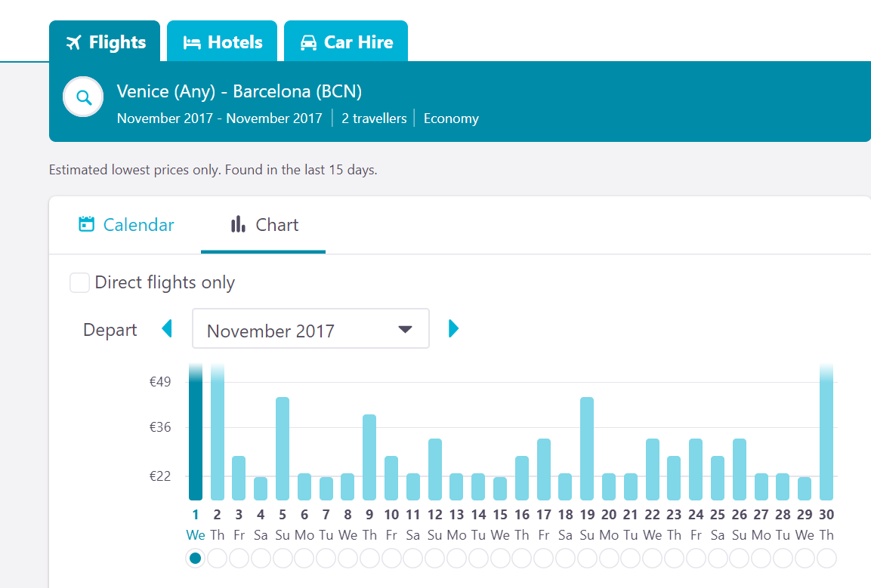871x588 pixels.
Task: Open the November 2017 month dropdown
Action: [x=310, y=329]
